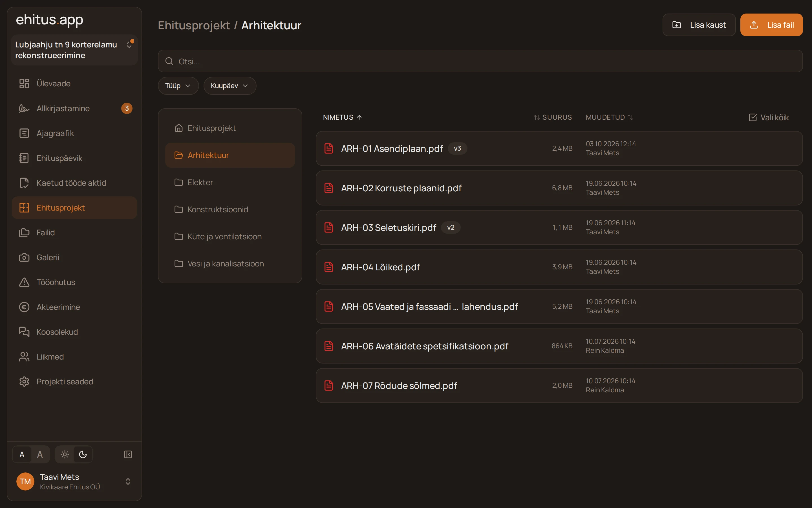This screenshot has height=508, width=812.
Task: Click the Lisa kaust button
Action: pyautogui.click(x=699, y=25)
